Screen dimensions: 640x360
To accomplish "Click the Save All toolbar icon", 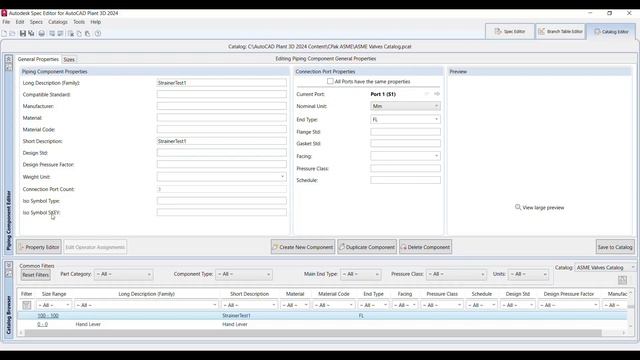I will [x=31, y=33].
